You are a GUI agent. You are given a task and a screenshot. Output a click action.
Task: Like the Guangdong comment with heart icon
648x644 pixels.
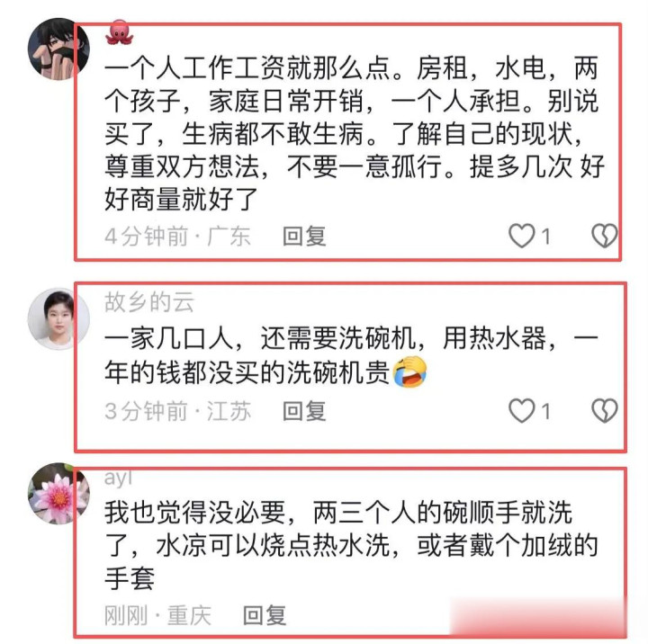tap(521, 236)
